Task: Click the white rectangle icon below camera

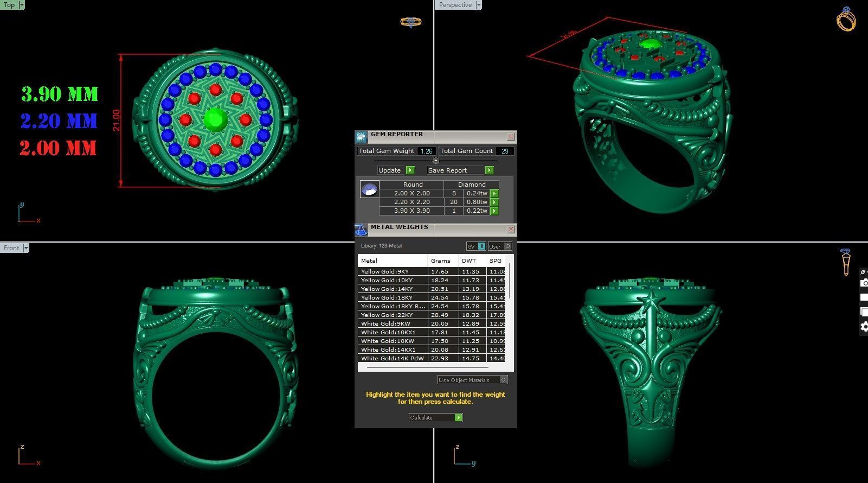Action: 864,297
